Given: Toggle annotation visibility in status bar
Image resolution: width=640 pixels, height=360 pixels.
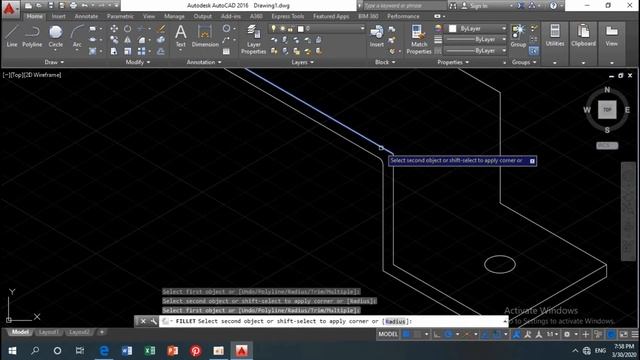Looking at the screenshot, I should (516, 334).
